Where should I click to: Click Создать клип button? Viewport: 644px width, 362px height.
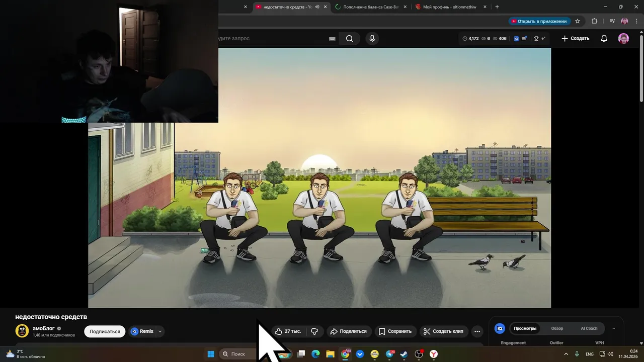point(444,331)
